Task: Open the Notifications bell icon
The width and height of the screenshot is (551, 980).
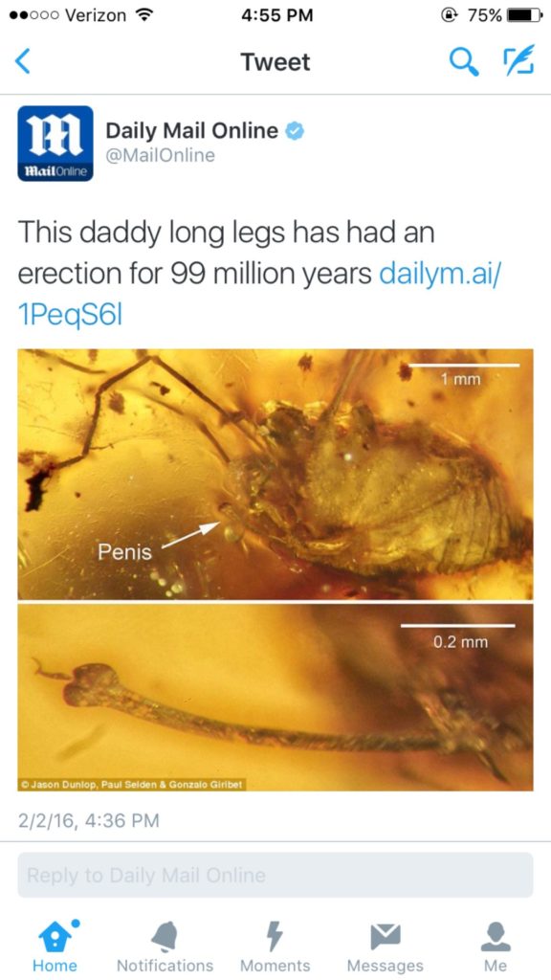Action: coord(165,937)
